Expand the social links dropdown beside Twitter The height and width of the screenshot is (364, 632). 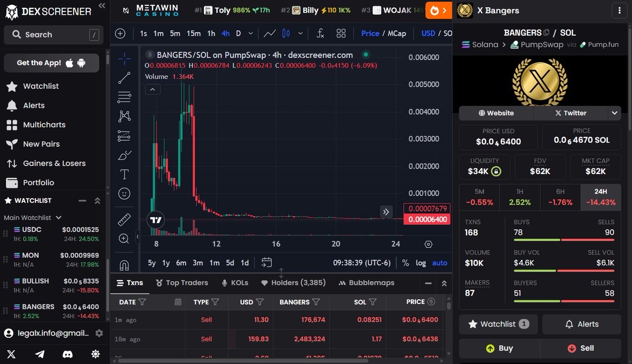[x=614, y=113]
